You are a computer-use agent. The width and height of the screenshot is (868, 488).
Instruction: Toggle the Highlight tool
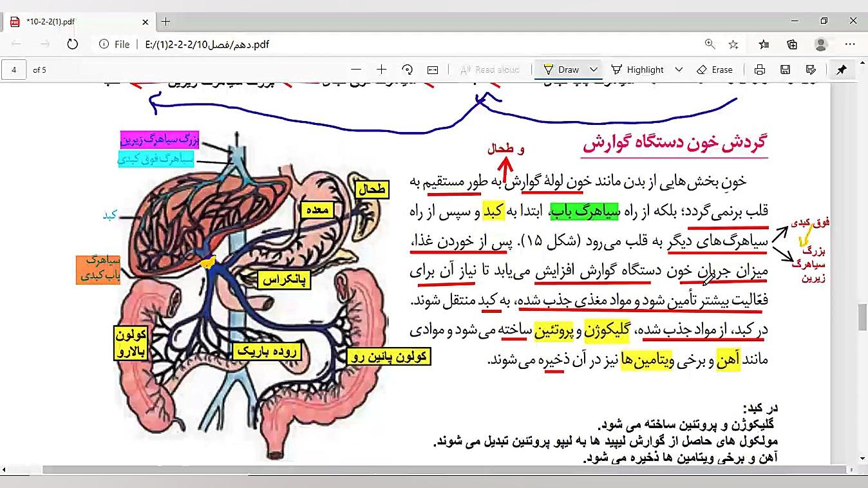tap(637, 70)
